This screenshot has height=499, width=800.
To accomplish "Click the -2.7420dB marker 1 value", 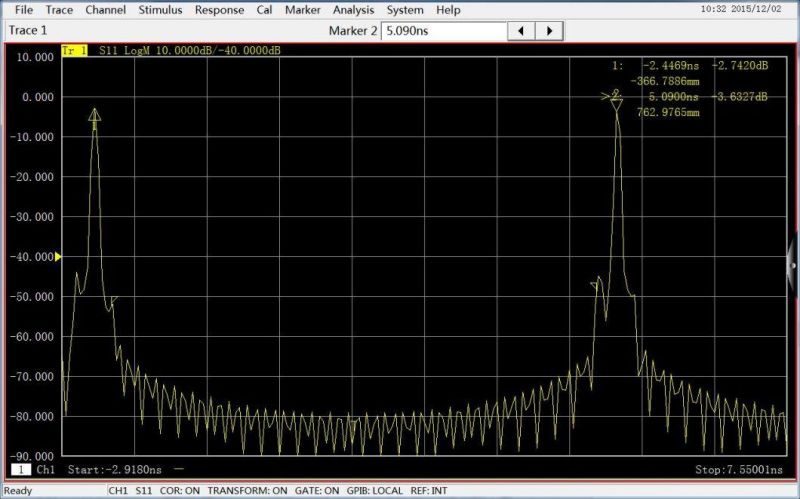I will (x=740, y=65).
